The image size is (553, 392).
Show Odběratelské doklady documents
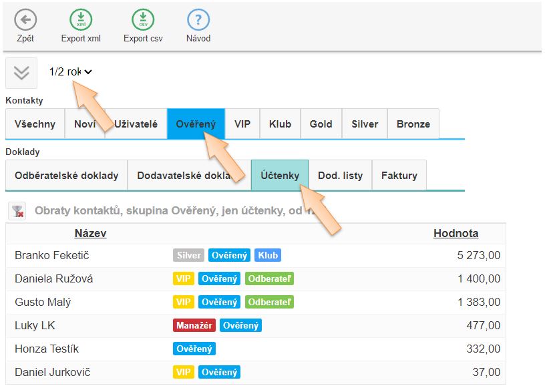click(x=67, y=176)
